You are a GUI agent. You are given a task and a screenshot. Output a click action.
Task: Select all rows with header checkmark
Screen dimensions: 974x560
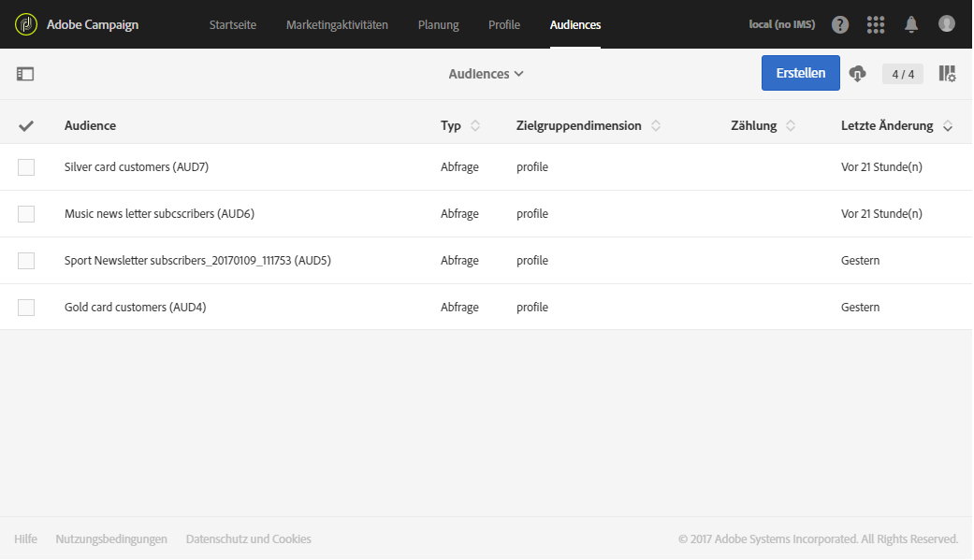(x=26, y=125)
